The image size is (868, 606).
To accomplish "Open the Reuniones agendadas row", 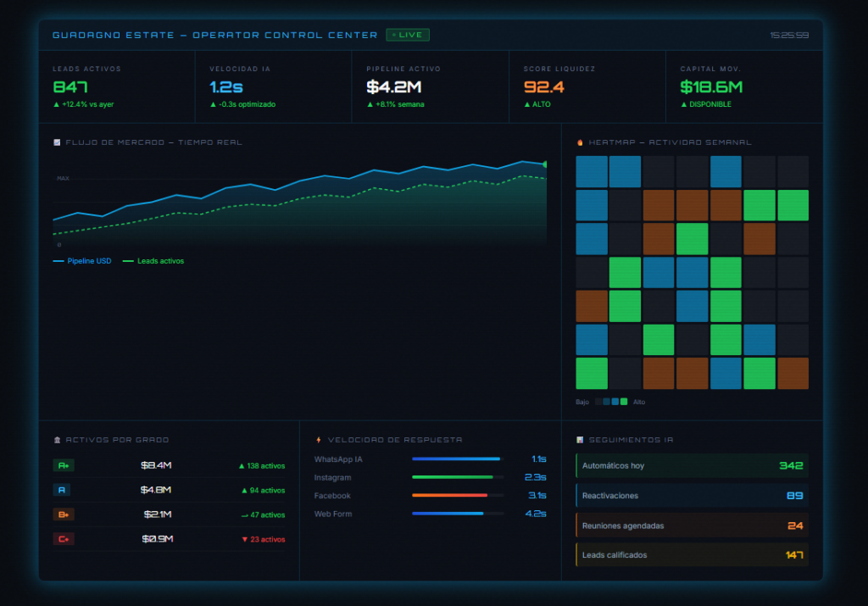I will [692, 525].
